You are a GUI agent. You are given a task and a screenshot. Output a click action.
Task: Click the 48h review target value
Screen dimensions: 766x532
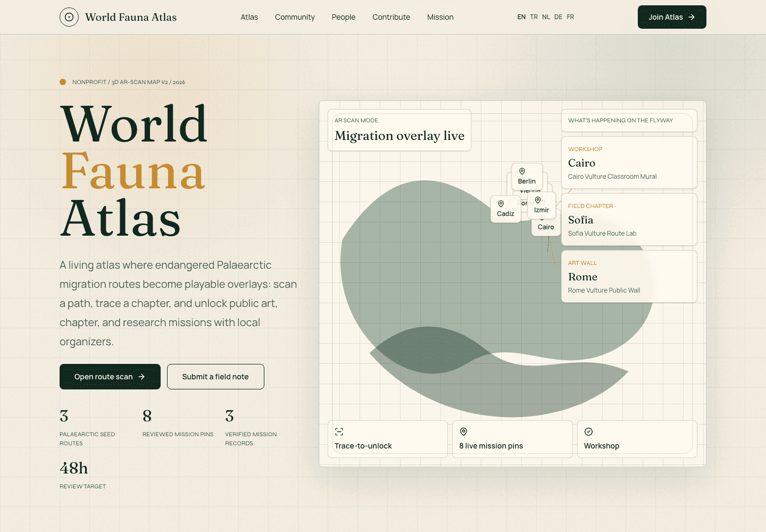point(74,468)
